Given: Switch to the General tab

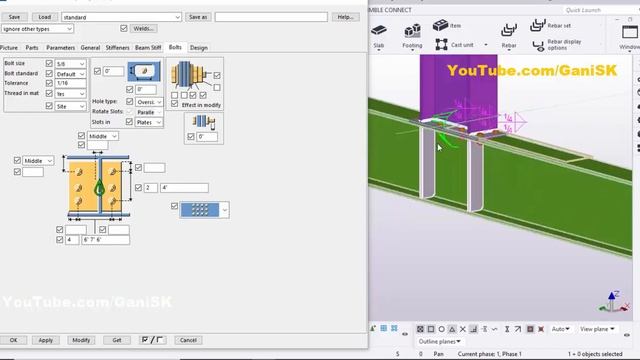Looking at the screenshot, I should pos(90,48).
